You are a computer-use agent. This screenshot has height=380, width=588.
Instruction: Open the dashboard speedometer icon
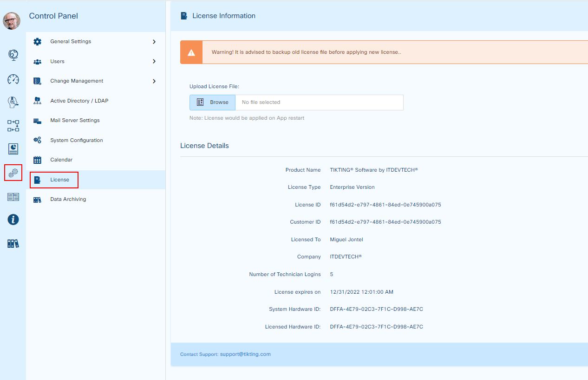pyautogui.click(x=13, y=79)
